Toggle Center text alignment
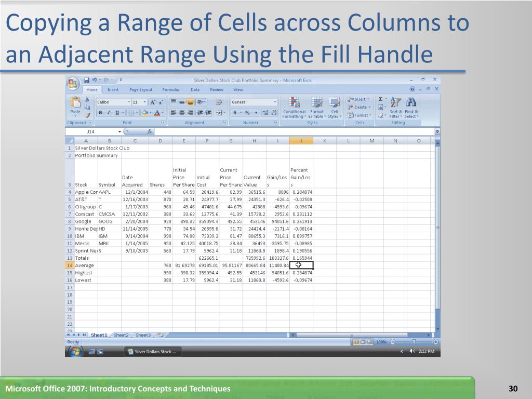 [x=182, y=113]
